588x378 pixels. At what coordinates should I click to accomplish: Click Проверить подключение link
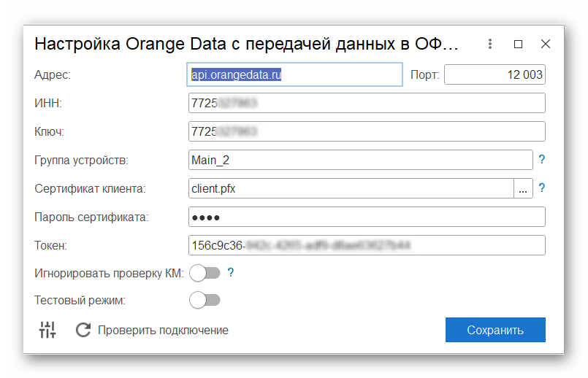pyautogui.click(x=163, y=330)
